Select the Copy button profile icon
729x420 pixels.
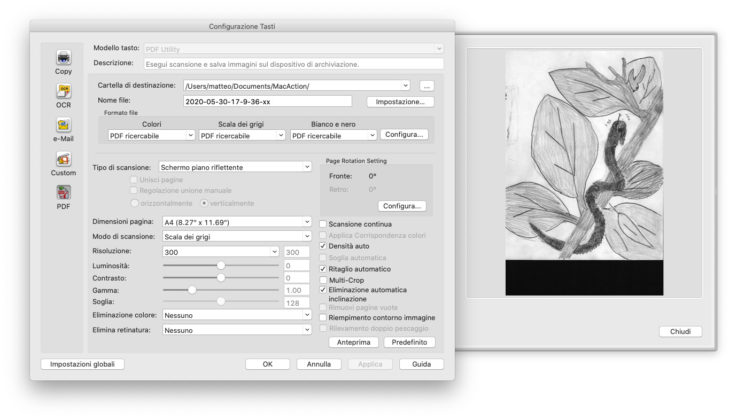click(x=64, y=58)
